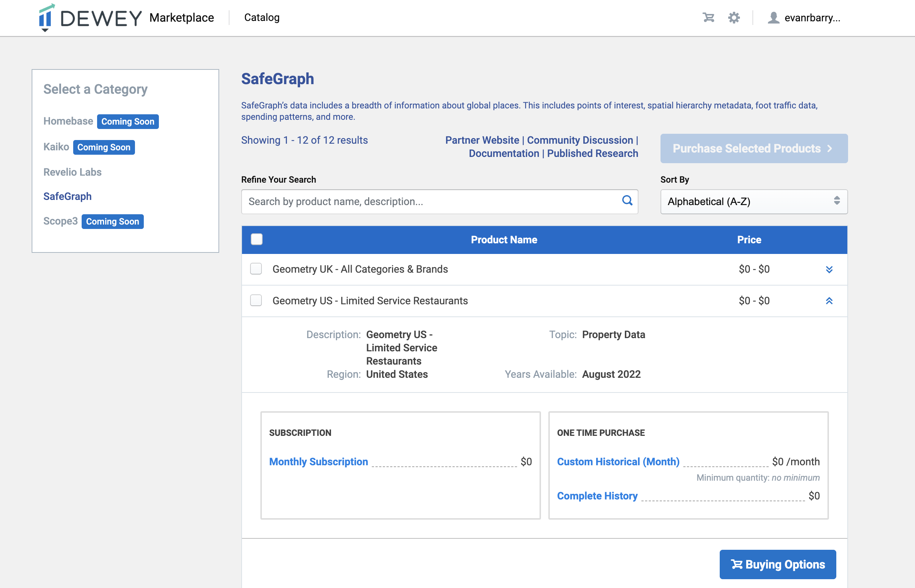This screenshot has height=588, width=915.
Task: Click the Kaiko Coming Soon badge
Action: 104,147
